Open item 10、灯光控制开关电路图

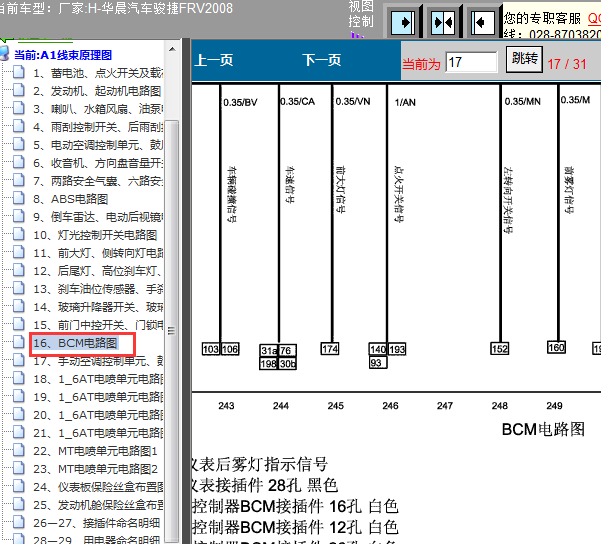[95, 235]
